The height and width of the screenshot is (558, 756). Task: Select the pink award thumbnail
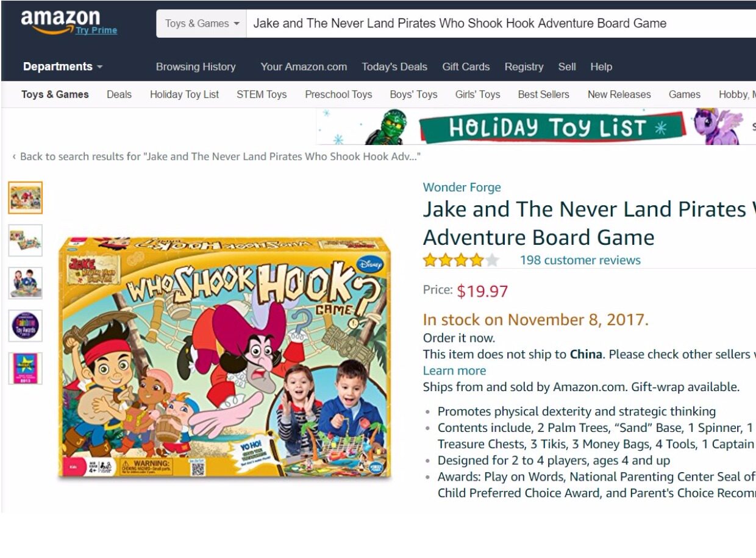pyautogui.click(x=25, y=368)
